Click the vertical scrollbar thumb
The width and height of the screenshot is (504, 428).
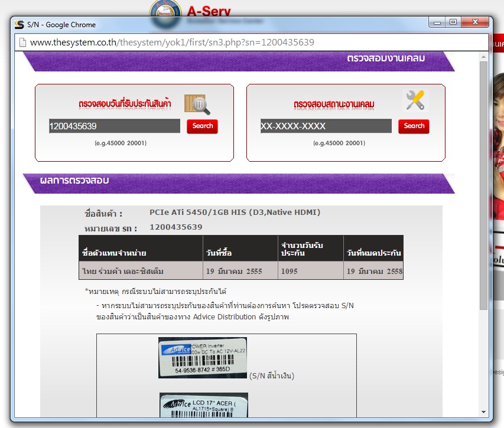pyautogui.click(x=483, y=185)
